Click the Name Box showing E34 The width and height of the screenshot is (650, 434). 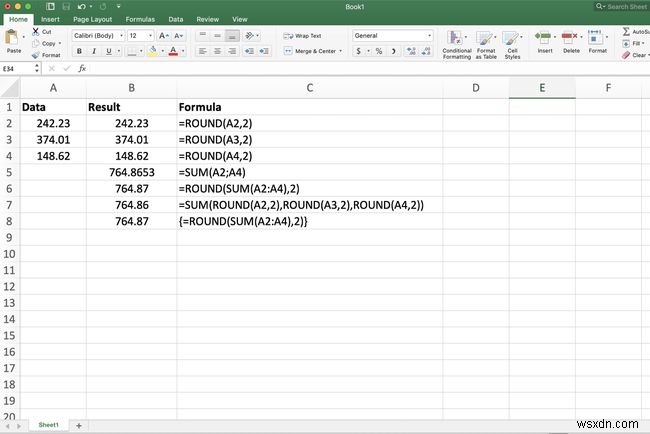tap(18, 68)
